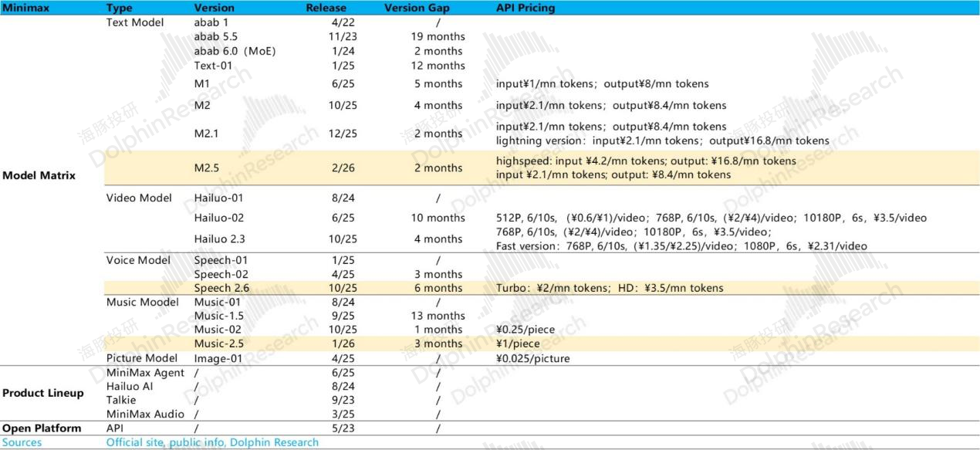This screenshot has width=980, height=450.
Task: Select the API "5/23" release date
Action: point(342,428)
